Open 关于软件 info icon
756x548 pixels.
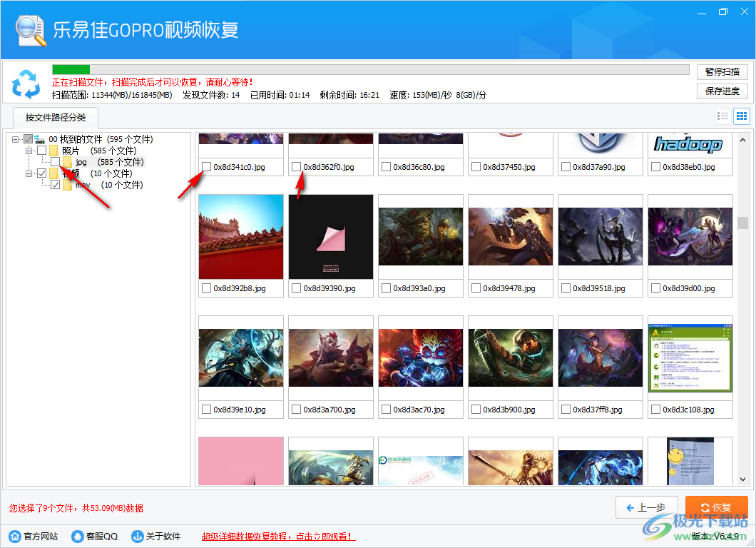coord(138,536)
